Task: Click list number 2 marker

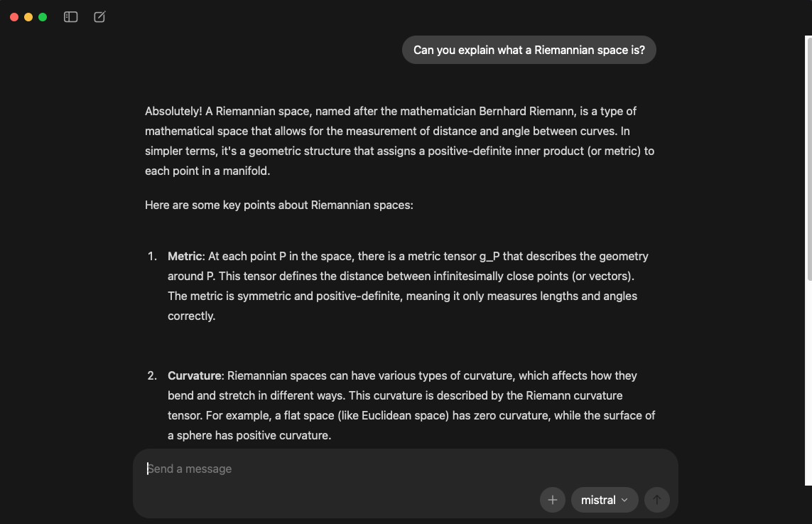Action: [x=152, y=375]
